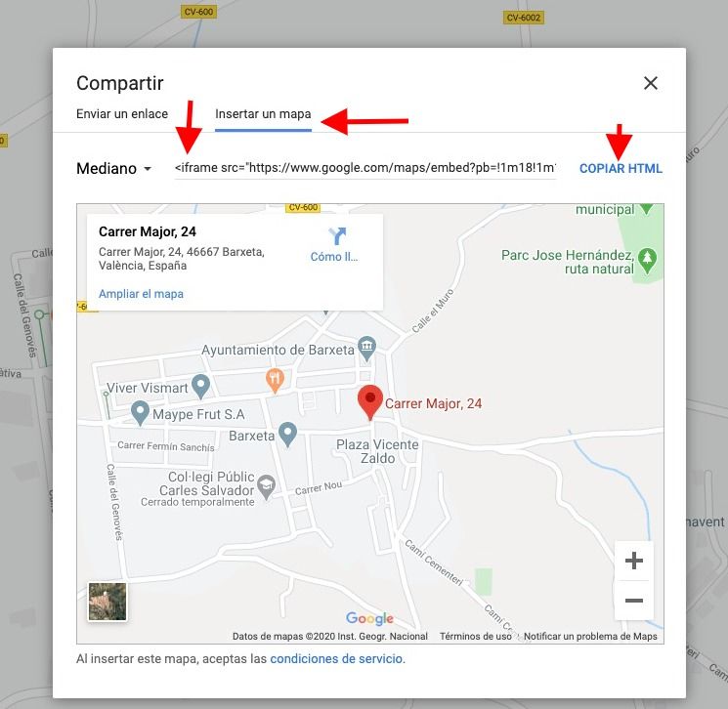This screenshot has height=709, width=728.
Task: Click the orange restaurant marker icon
Action: [x=275, y=381]
